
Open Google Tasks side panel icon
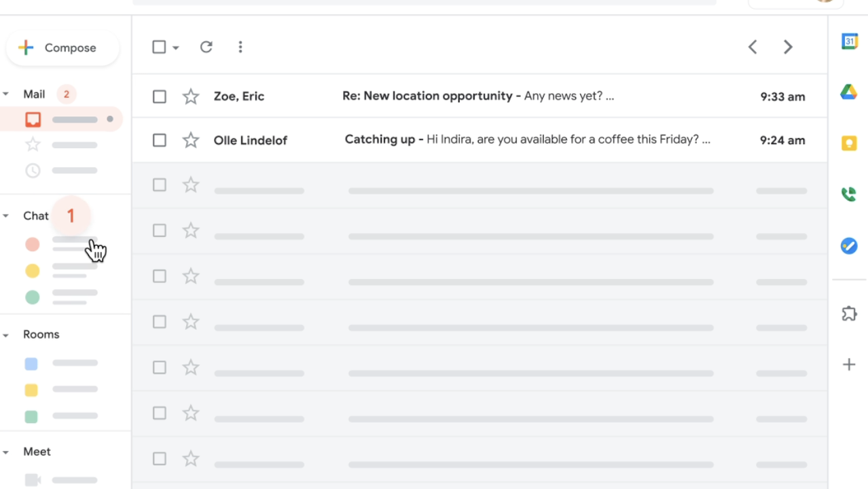click(x=849, y=246)
